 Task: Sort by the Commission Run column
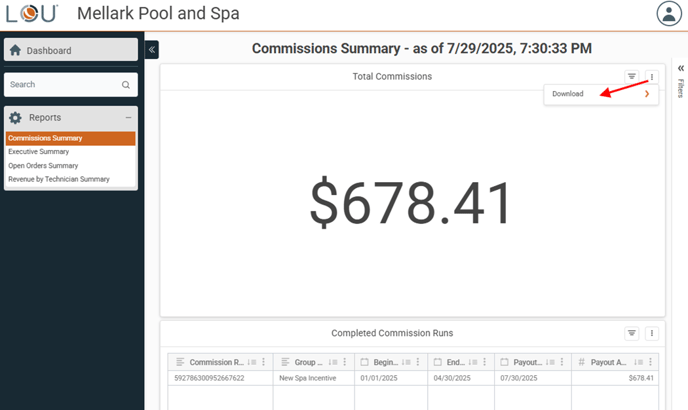[253, 362]
